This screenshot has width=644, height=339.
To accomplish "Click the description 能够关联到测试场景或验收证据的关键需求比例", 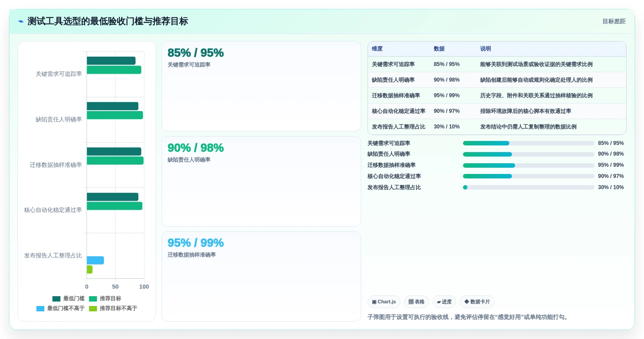I will pyautogui.click(x=536, y=64).
